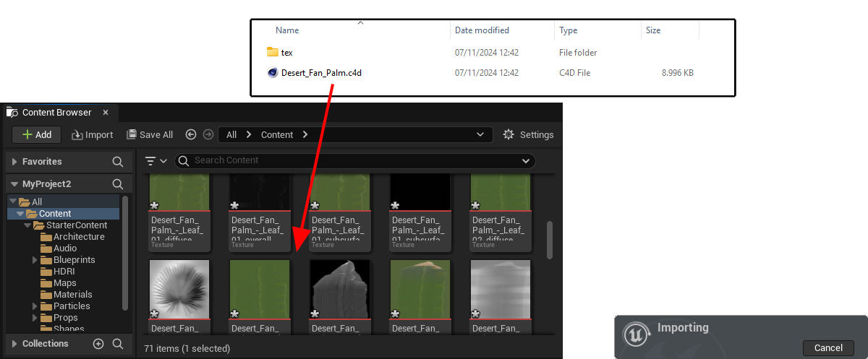
Task: Add a new collection with plus icon
Action: pos(99,344)
